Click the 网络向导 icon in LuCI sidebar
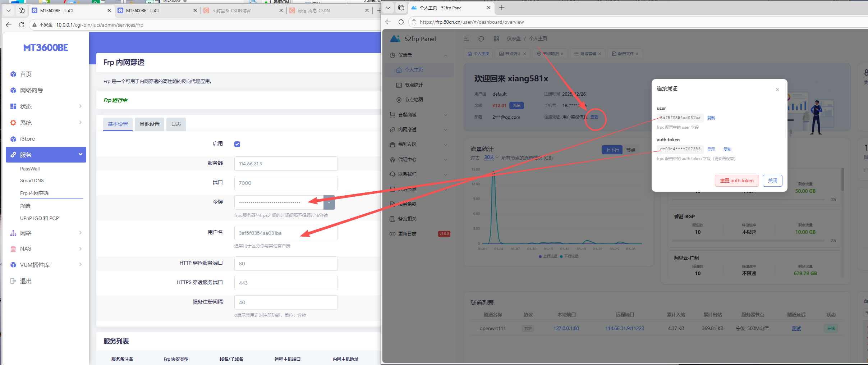868x365 pixels. [x=13, y=90]
